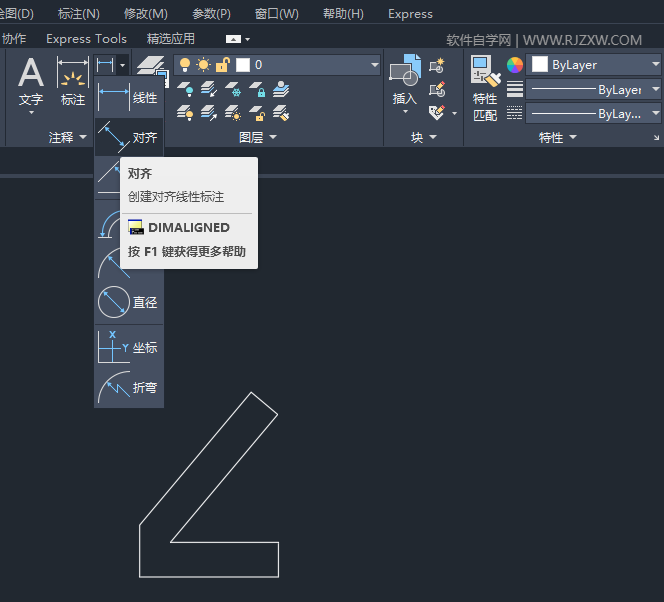Select the 文字 (Text) tool

tap(30, 81)
